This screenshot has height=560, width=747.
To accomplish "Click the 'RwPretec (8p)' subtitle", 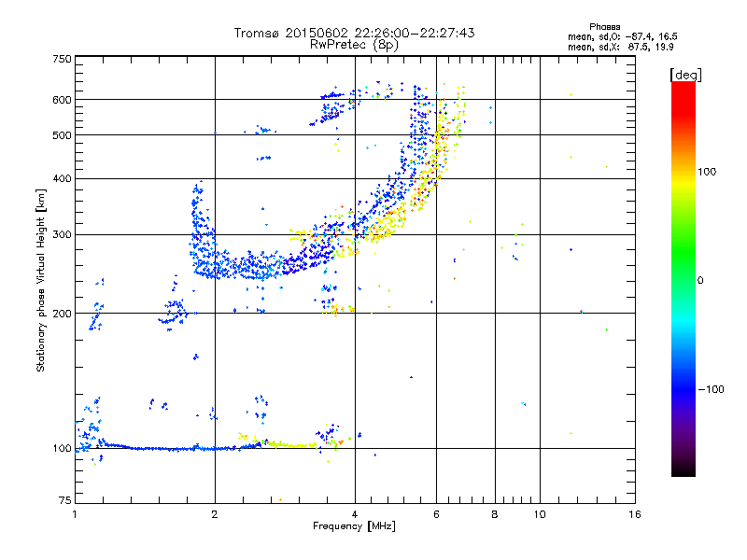I will pos(355,45).
